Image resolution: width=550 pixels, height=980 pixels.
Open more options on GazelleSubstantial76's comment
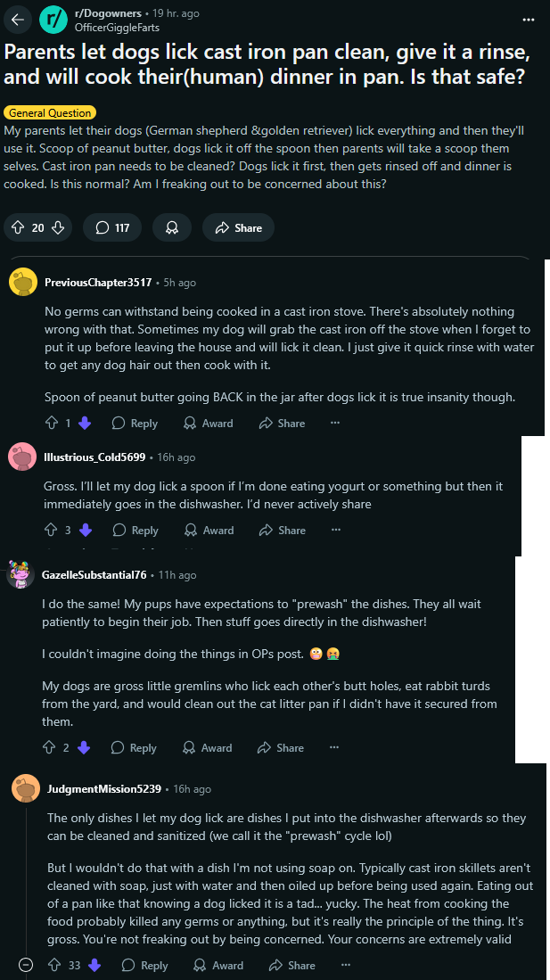[334, 747]
